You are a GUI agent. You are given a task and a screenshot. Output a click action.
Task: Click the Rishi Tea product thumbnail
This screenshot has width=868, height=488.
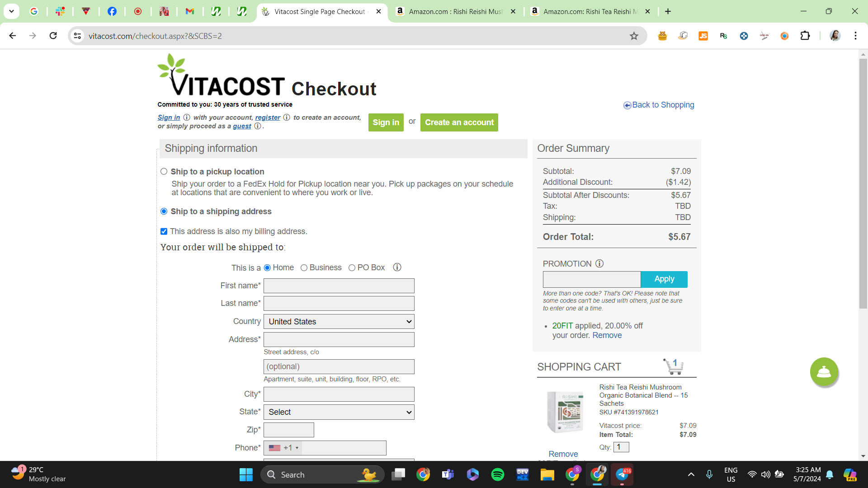point(565,412)
